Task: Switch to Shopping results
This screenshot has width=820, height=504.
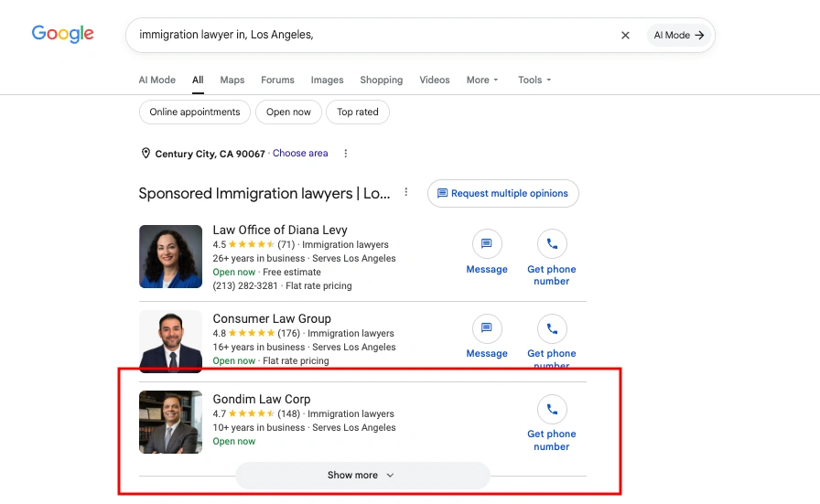Action: [382, 80]
